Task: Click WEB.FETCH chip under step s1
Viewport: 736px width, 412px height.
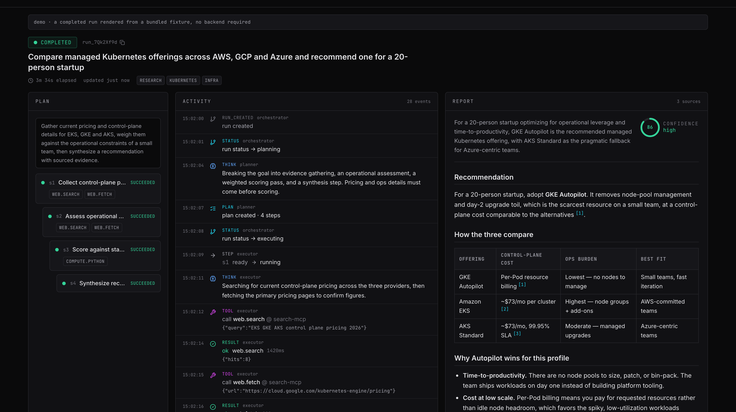Action: pyautogui.click(x=100, y=194)
